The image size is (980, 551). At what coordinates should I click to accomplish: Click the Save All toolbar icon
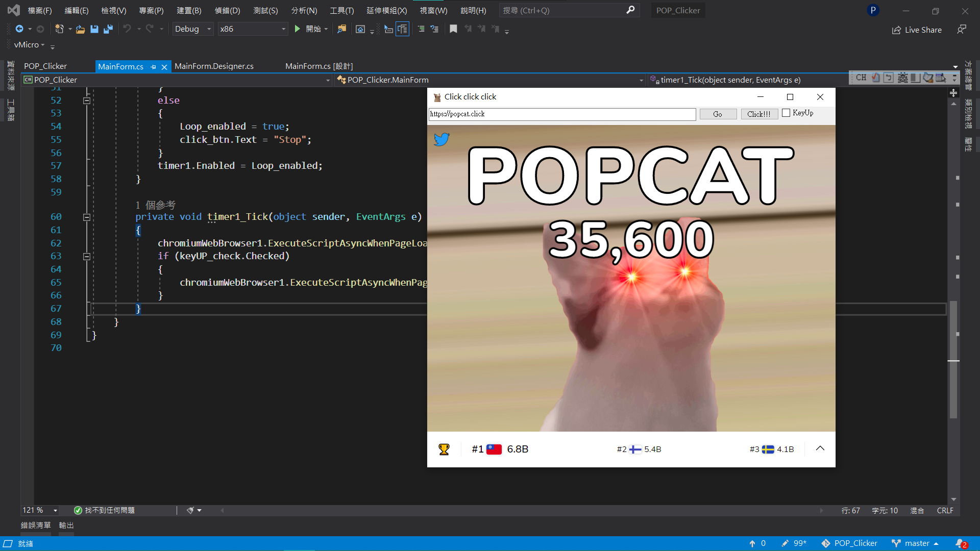pyautogui.click(x=108, y=29)
